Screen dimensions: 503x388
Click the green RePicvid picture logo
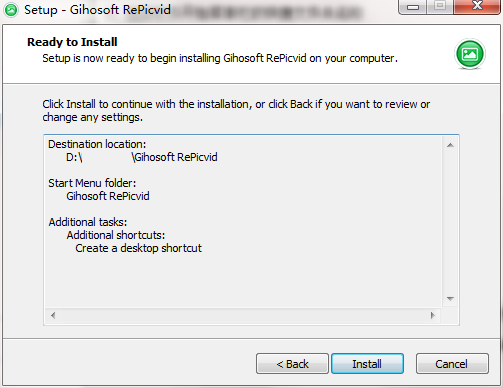pyautogui.click(x=470, y=54)
